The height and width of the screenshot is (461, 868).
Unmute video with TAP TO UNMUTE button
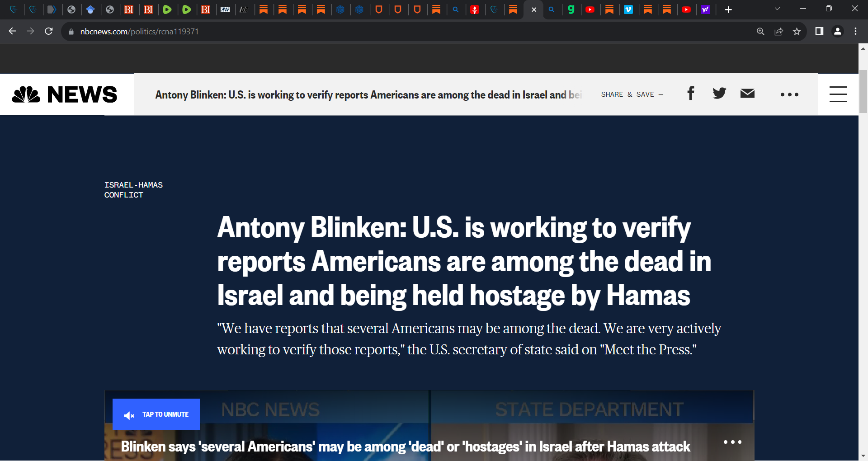tap(156, 414)
